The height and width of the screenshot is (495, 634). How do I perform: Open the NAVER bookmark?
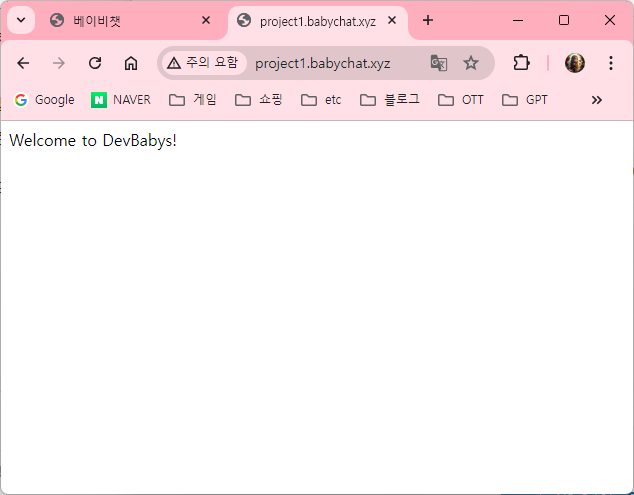point(120,99)
